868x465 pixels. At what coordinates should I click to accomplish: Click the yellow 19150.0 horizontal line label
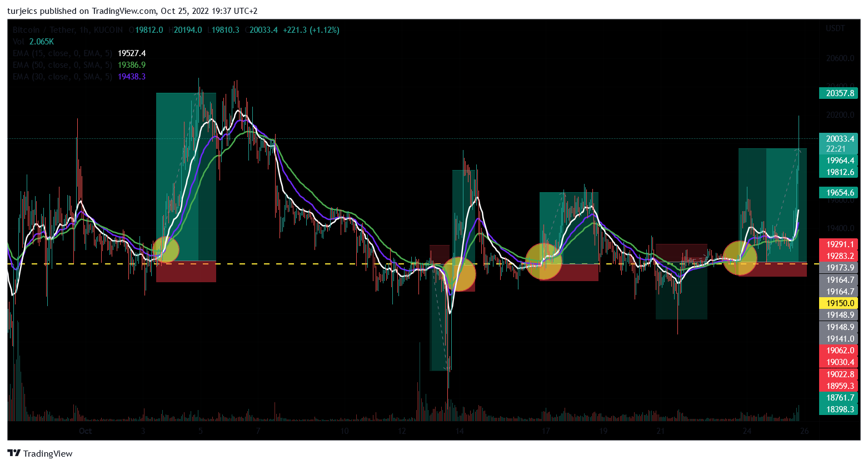click(x=839, y=303)
